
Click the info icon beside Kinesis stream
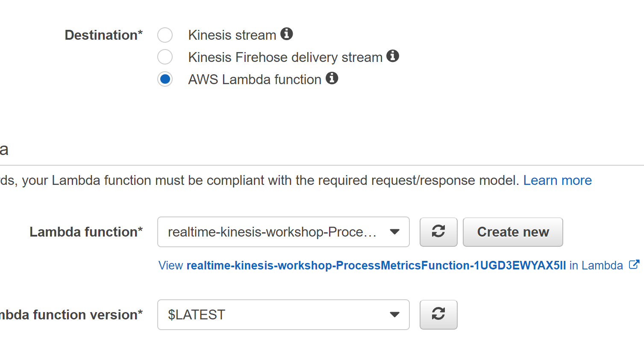(x=286, y=34)
